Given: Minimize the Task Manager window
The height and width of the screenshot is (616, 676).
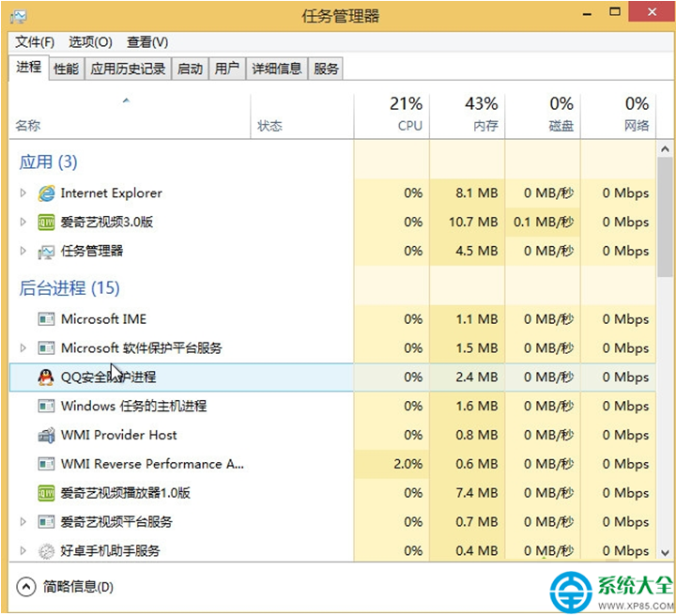Looking at the screenshot, I should 587,13.
